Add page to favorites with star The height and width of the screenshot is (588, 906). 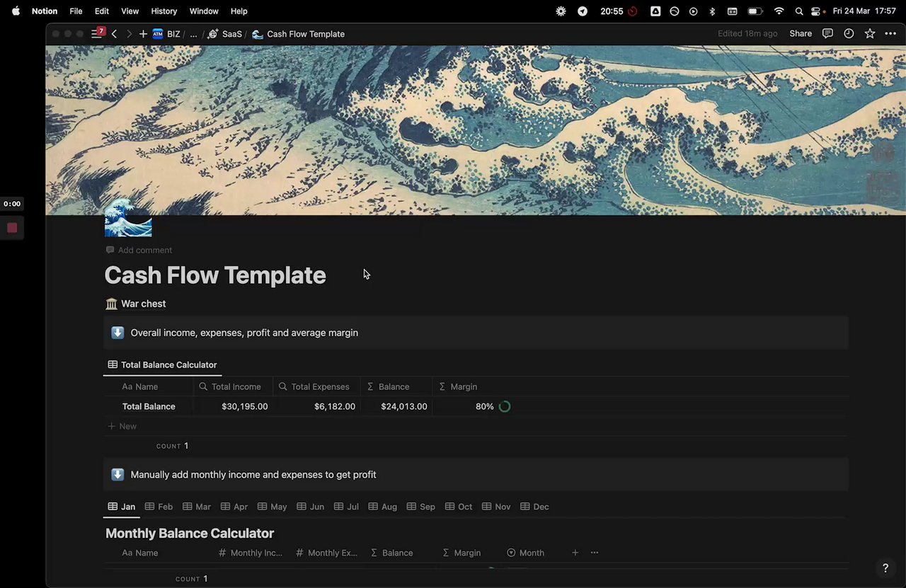[x=870, y=34]
